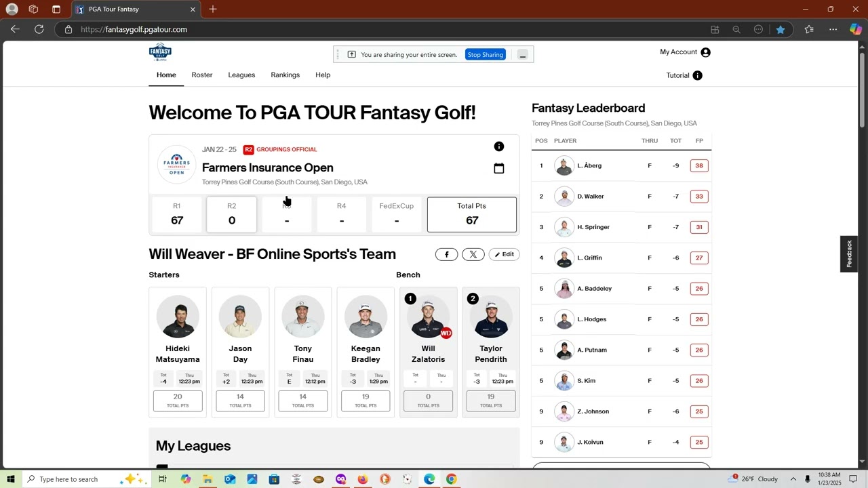Open the Roster tab
Image resolution: width=868 pixels, height=488 pixels.
click(x=202, y=75)
